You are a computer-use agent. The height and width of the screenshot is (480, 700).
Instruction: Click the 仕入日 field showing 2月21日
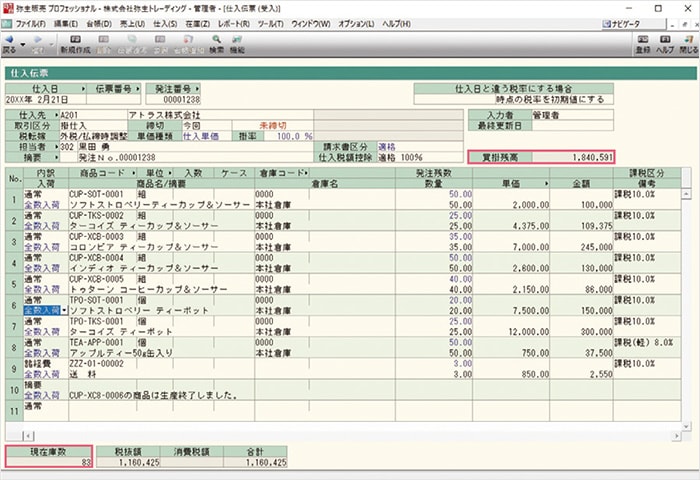[x=46, y=100]
